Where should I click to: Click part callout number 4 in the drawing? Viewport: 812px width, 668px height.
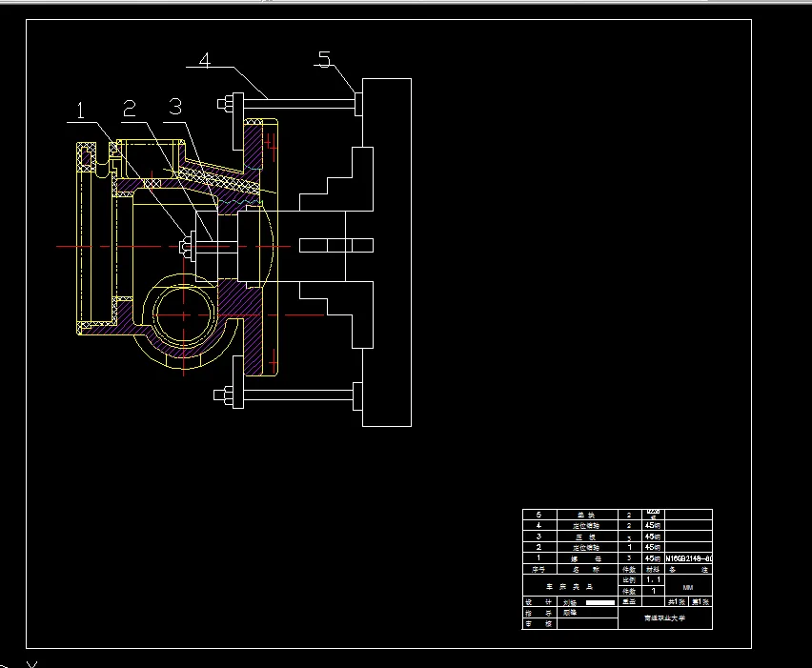(205, 60)
